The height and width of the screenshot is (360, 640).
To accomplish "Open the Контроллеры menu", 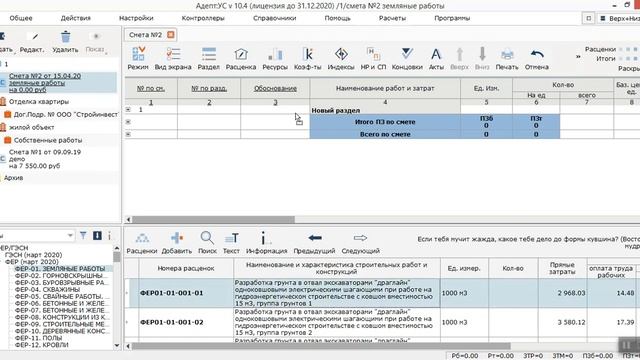I will tap(203, 18).
